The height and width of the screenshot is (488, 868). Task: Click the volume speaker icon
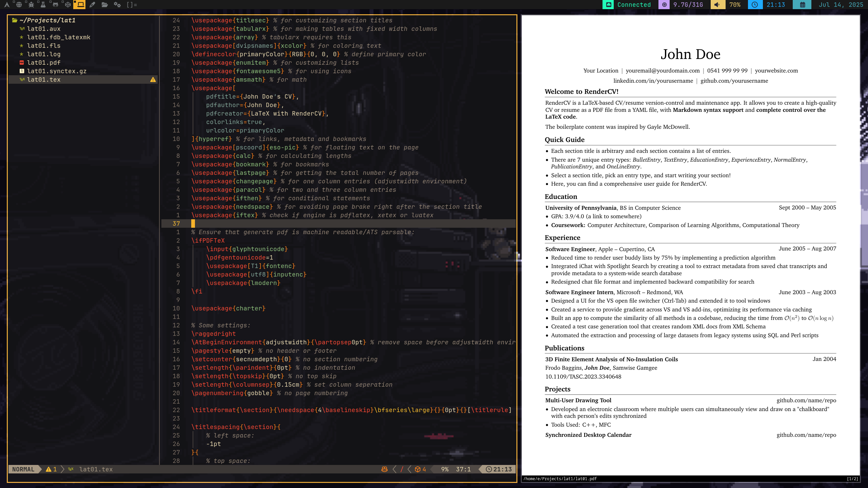click(717, 5)
